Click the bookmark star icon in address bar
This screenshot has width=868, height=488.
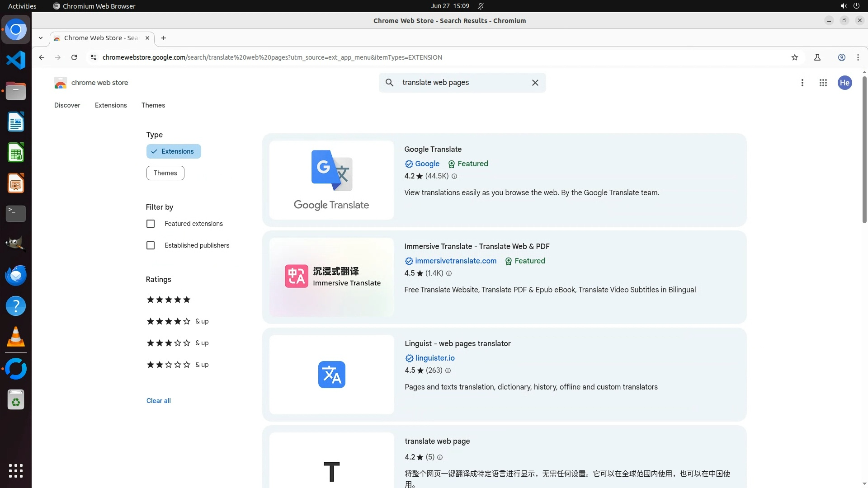pos(795,57)
